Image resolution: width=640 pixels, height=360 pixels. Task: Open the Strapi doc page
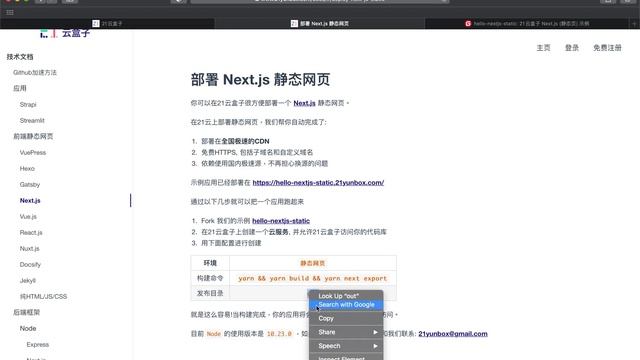point(28,104)
